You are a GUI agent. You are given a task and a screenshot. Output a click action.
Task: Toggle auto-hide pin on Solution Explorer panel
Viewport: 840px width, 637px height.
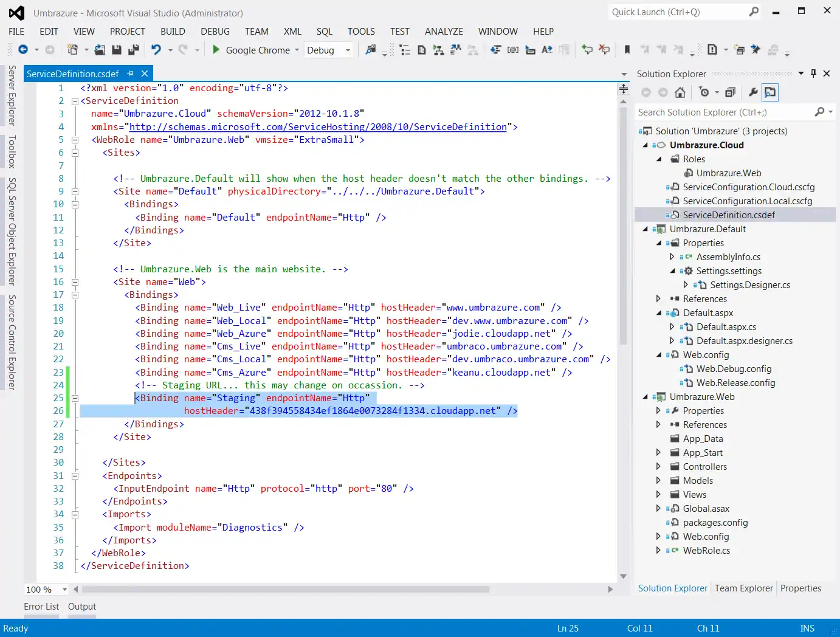pos(814,74)
